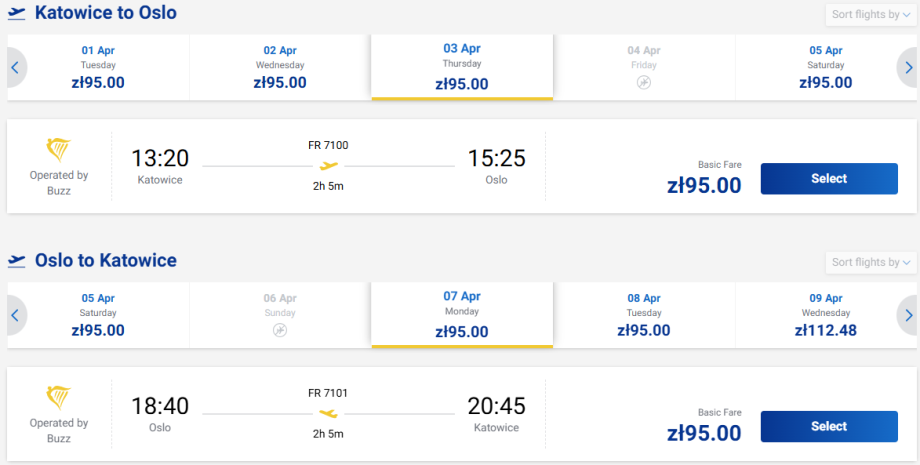Show earlier return dates with the left arrow

click(x=15, y=315)
